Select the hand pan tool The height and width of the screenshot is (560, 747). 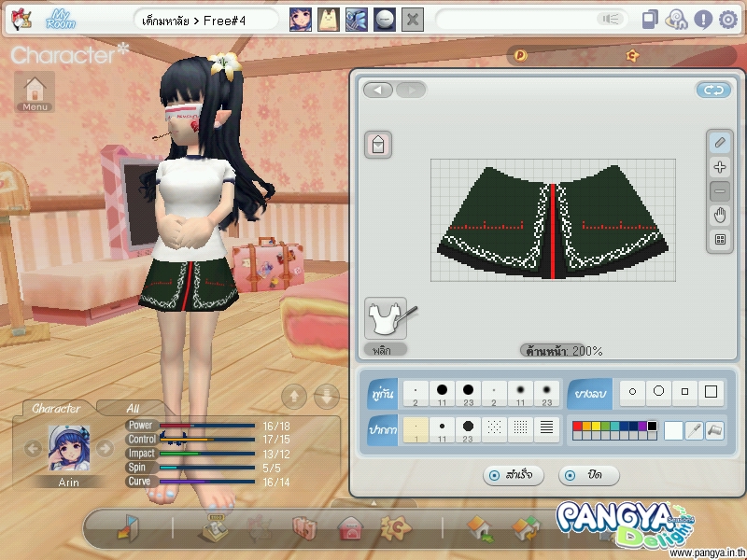[x=720, y=216]
